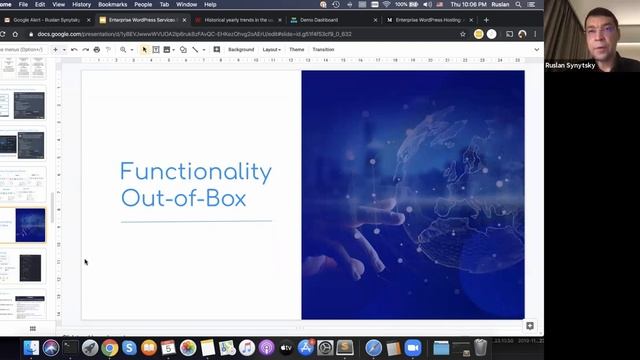Screen dimensions: 640x360
Task: Click the Transition button
Action: pos(323,49)
